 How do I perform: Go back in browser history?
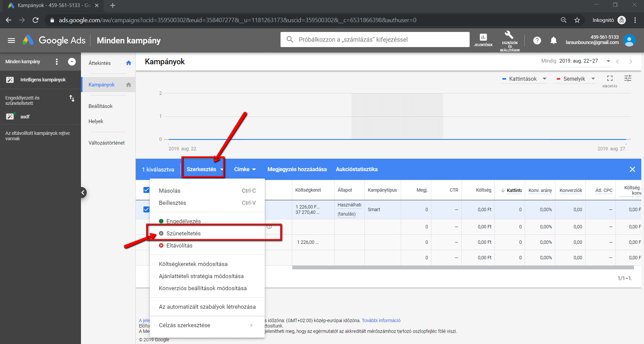tap(9, 20)
